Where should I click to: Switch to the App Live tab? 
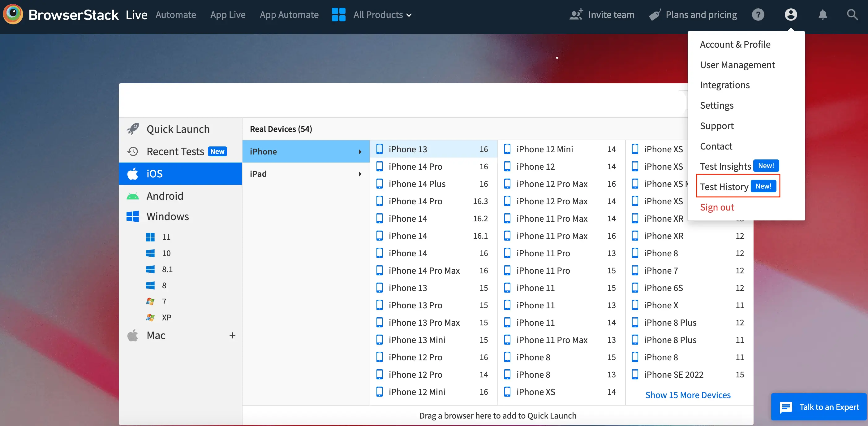click(x=228, y=15)
